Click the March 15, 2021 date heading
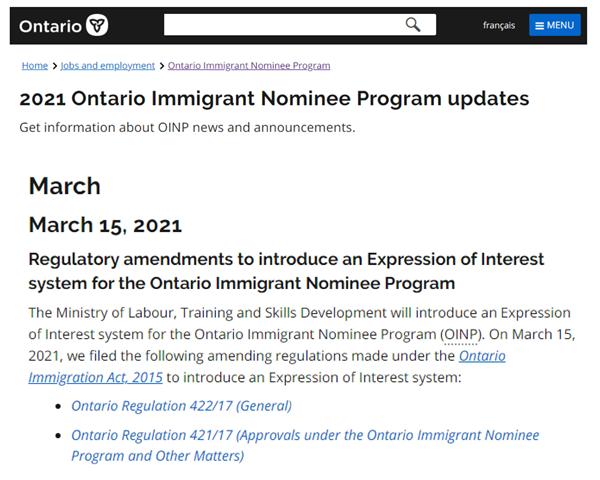 (x=105, y=224)
